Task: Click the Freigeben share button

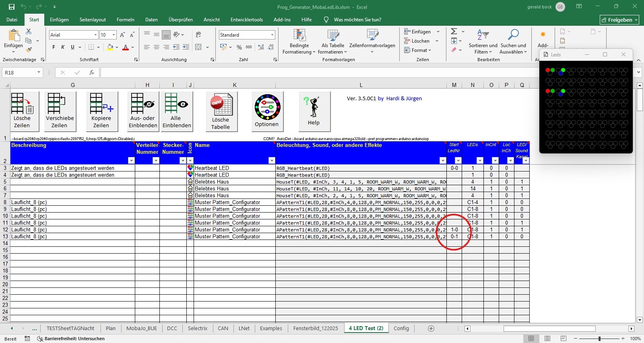Action: pyautogui.click(x=619, y=20)
